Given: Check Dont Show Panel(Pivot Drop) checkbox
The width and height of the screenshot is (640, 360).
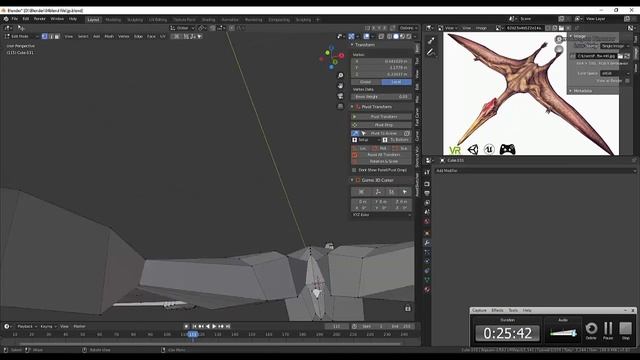Looking at the screenshot, I should tap(354, 170).
